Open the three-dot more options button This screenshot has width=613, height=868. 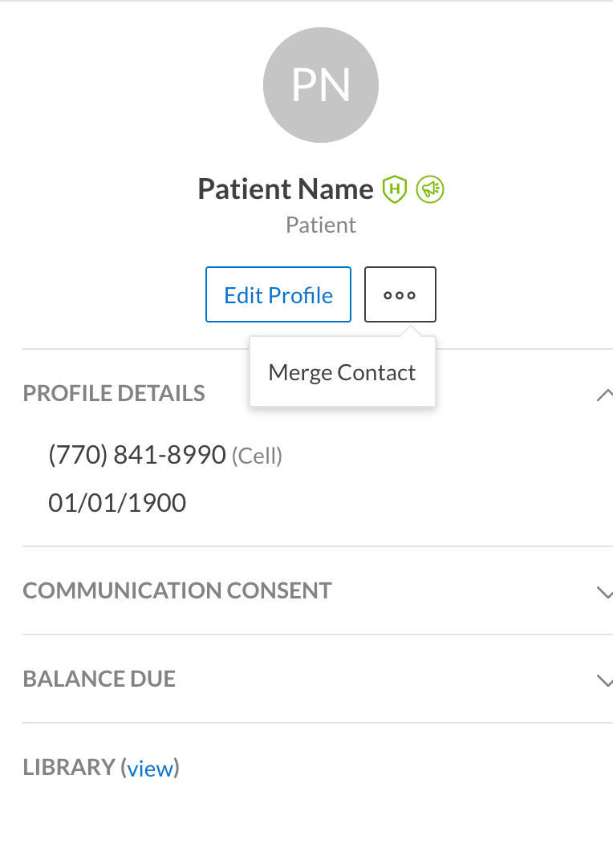[400, 294]
